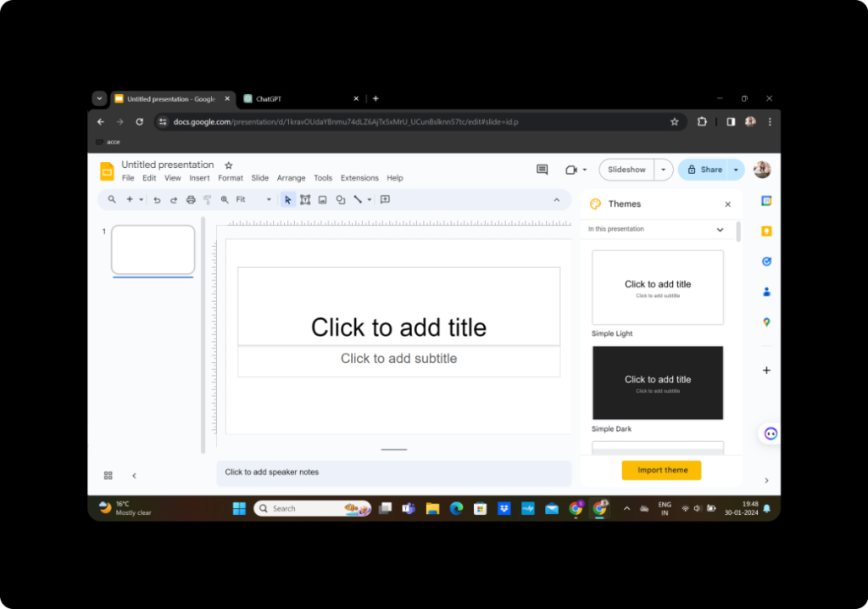Click the Insert image icon
The height and width of the screenshot is (609, 868).
[323, 200]
